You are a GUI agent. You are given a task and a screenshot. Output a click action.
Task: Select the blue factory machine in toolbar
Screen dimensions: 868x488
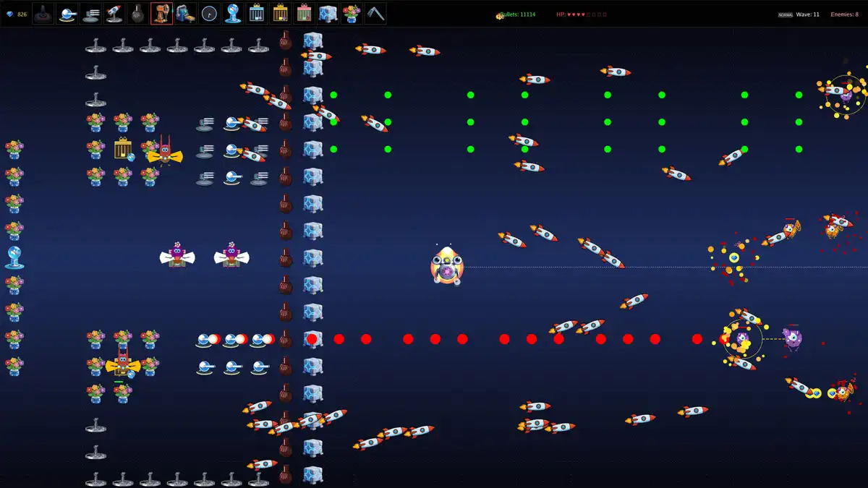[x=185, y=13]
